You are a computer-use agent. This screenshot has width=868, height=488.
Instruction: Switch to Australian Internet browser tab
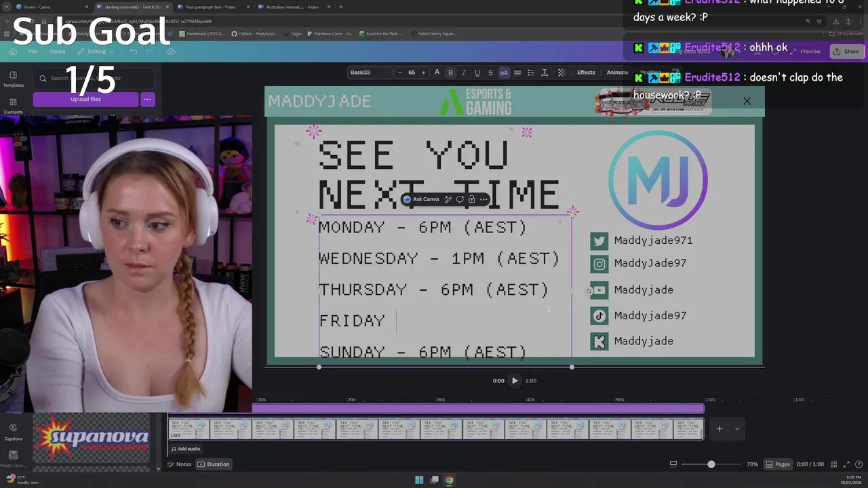tap(294, 7)
